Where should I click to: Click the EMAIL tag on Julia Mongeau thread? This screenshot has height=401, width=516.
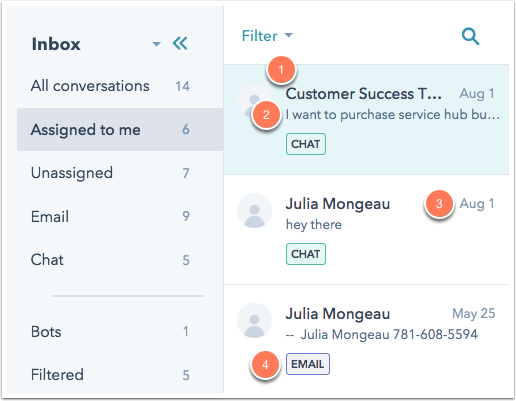coord(308,364)
